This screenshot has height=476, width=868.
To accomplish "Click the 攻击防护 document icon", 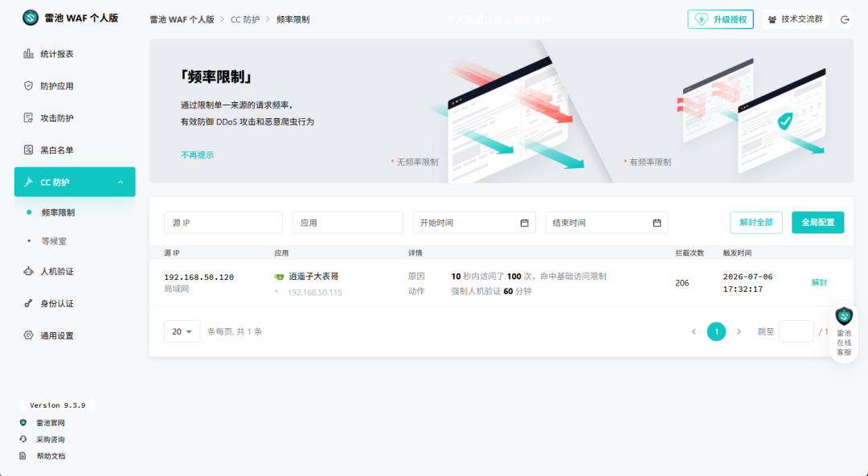I will (x=28, y=118).
